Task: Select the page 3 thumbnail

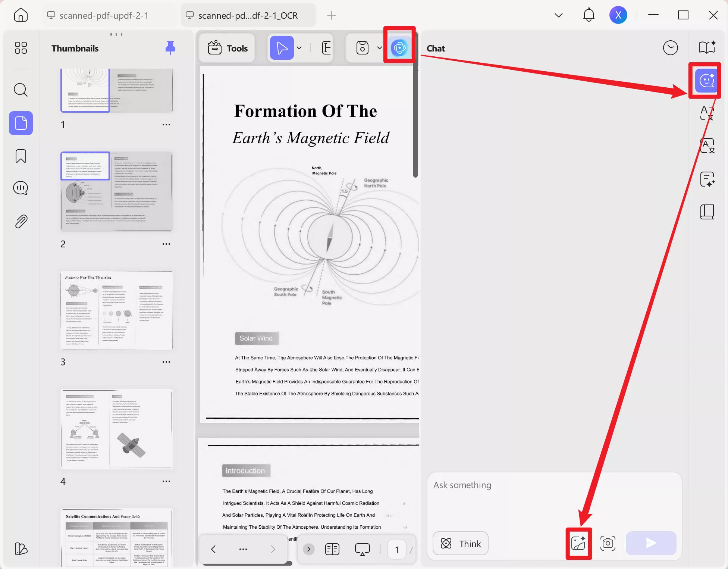Action: pyautogui.click(x=117, y=310)
